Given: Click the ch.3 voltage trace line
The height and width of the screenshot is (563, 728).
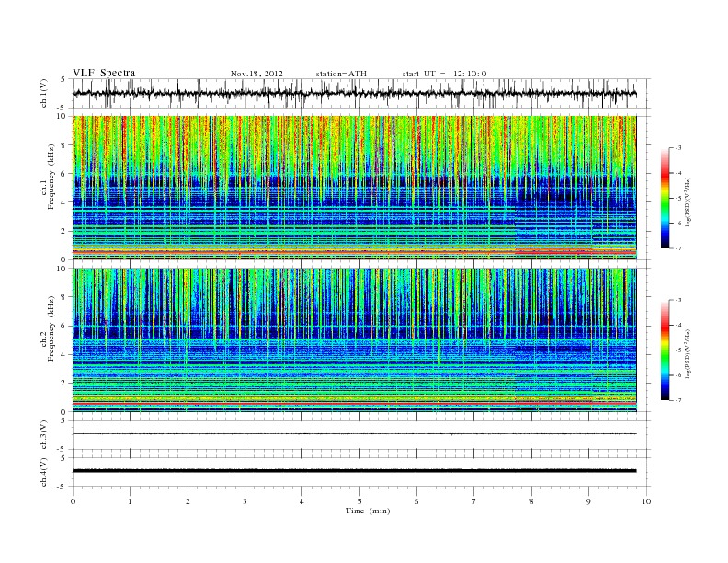Looking at the screenshot, I should (354, 434).
